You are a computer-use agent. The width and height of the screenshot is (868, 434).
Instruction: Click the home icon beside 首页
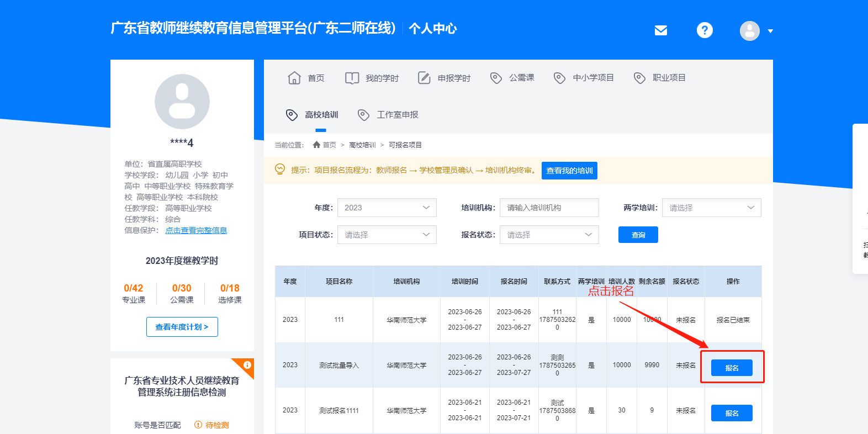pyautogui.click(x=294, y=78)
